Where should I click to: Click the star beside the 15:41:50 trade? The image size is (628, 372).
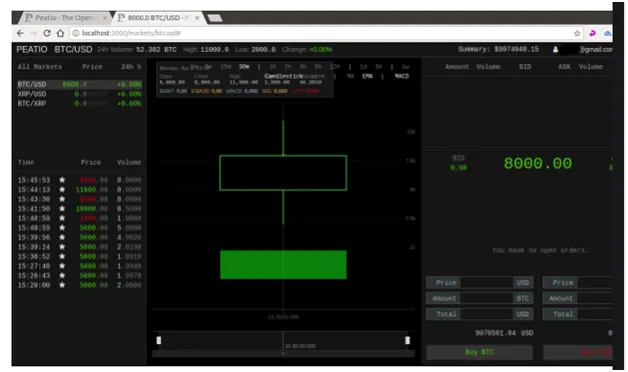coord(62,209)
